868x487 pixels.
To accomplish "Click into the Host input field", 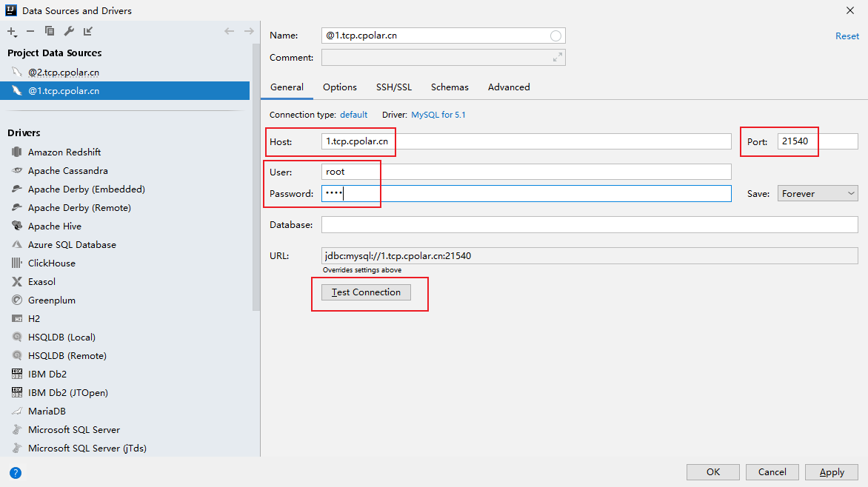I will click(x=527, y=141).
